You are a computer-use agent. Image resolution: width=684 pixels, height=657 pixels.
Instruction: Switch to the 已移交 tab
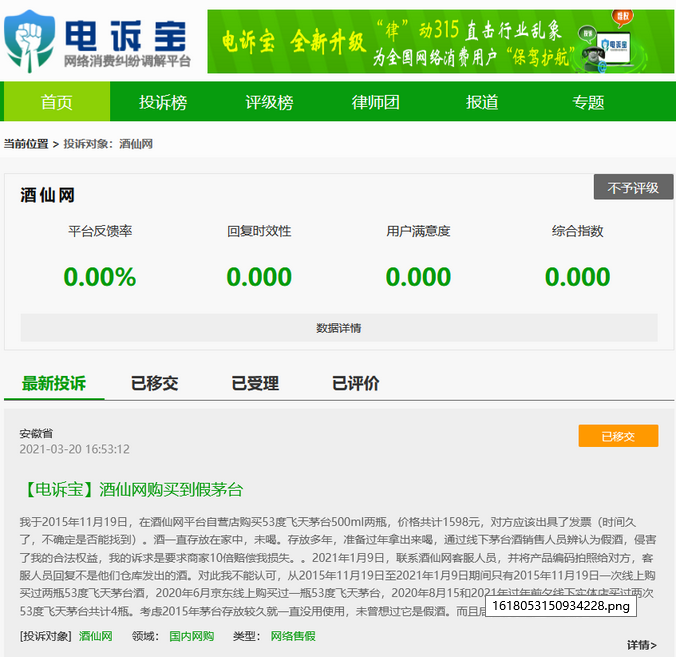point(154,383)
